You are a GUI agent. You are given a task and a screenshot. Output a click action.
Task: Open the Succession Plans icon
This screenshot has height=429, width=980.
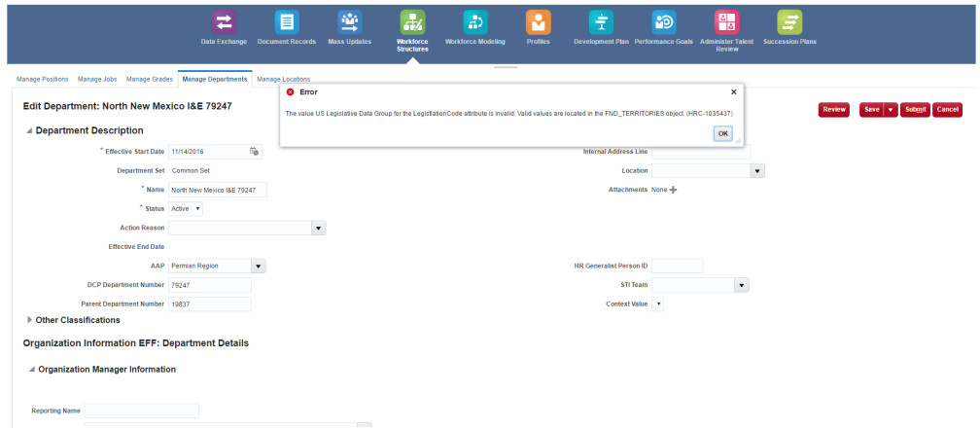coord(789,22)
